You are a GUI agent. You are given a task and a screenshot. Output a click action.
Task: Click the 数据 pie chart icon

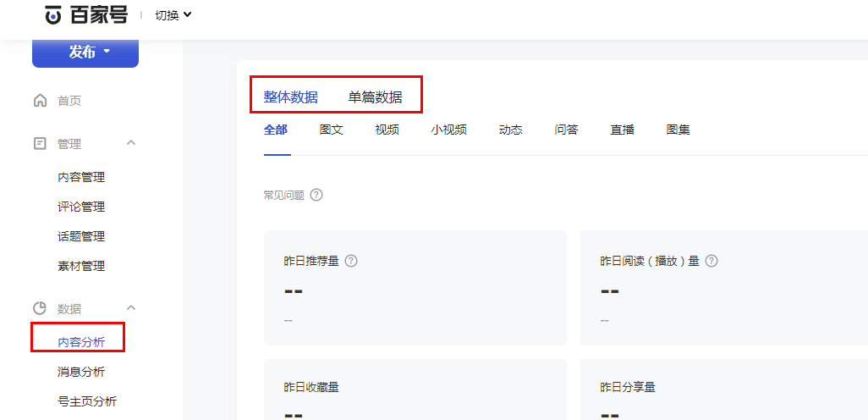40,308
